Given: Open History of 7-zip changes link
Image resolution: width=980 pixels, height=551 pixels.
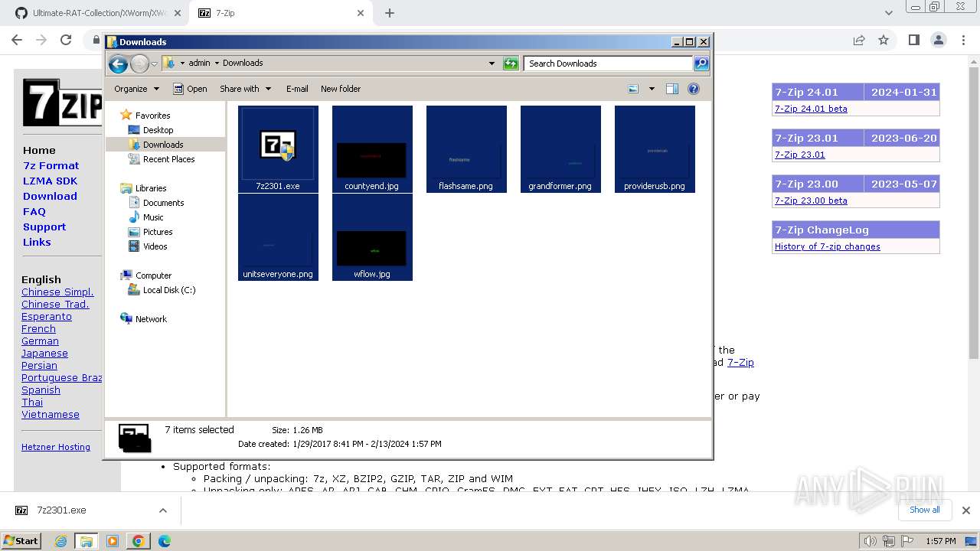Looking at the screenshot, I should pyautogui.click(x=827, y=246).
